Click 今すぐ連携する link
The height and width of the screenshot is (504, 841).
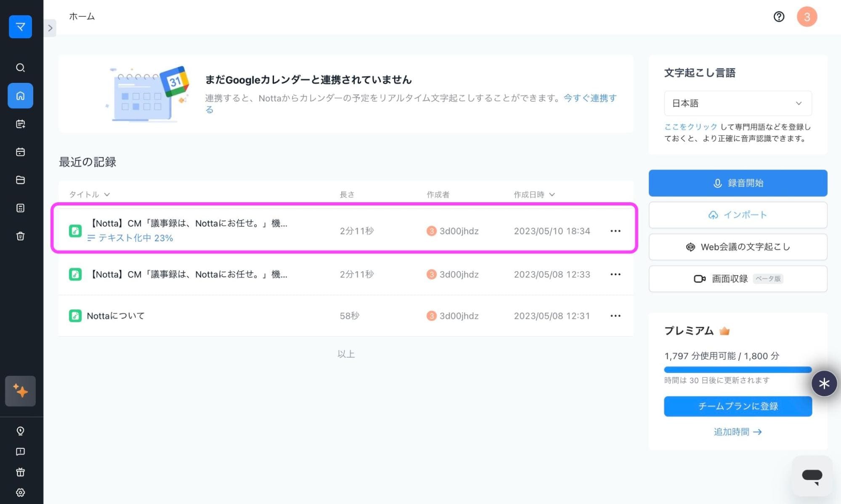tap(590, 98)
